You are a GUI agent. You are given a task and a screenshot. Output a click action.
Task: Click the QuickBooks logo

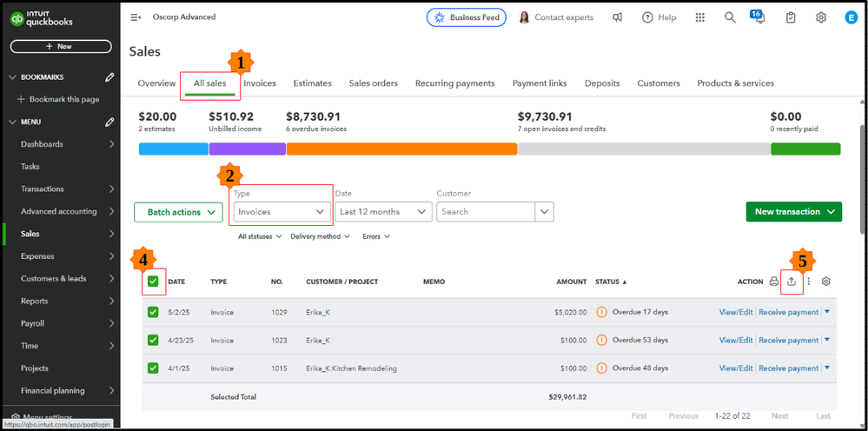click(x=42, y=19)
